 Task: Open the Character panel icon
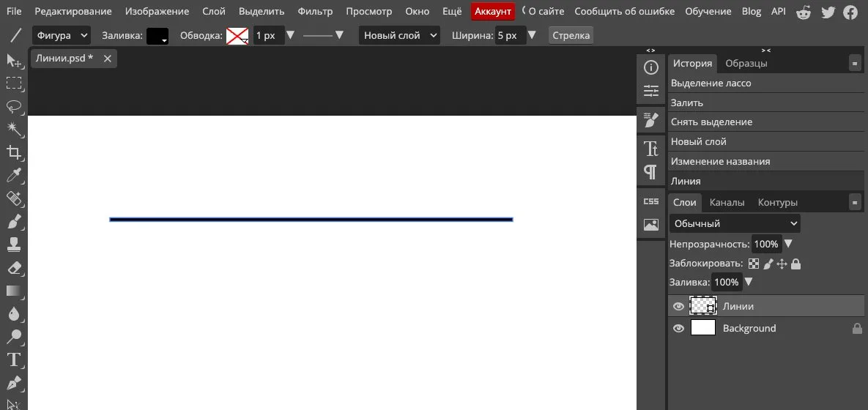(x=651, y=149)
